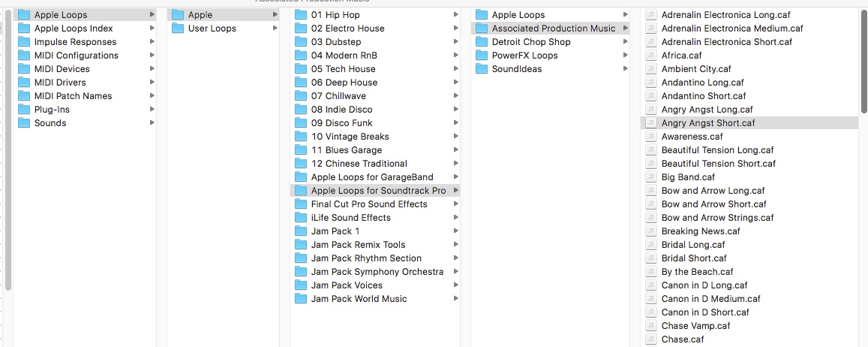Expand the Apple Loops for GarageBand arrow
The image size is (868, 347).
[455, 177]
